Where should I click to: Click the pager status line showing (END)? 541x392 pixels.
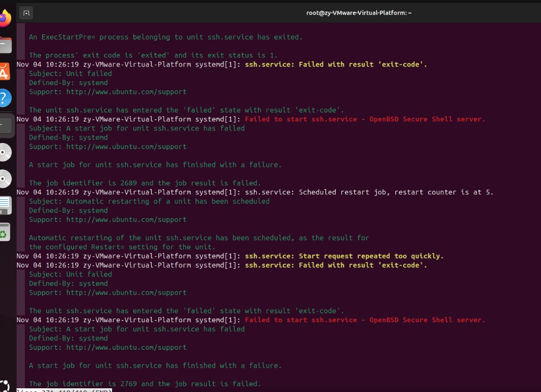tap(63, 390)
